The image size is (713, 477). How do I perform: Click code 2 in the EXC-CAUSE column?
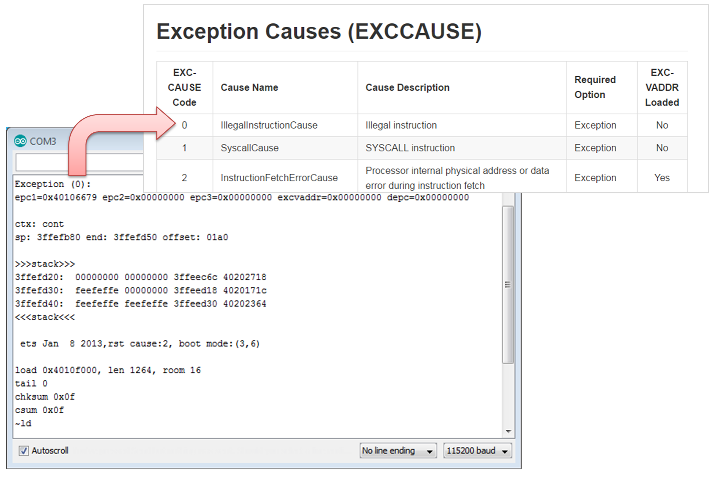184,178
